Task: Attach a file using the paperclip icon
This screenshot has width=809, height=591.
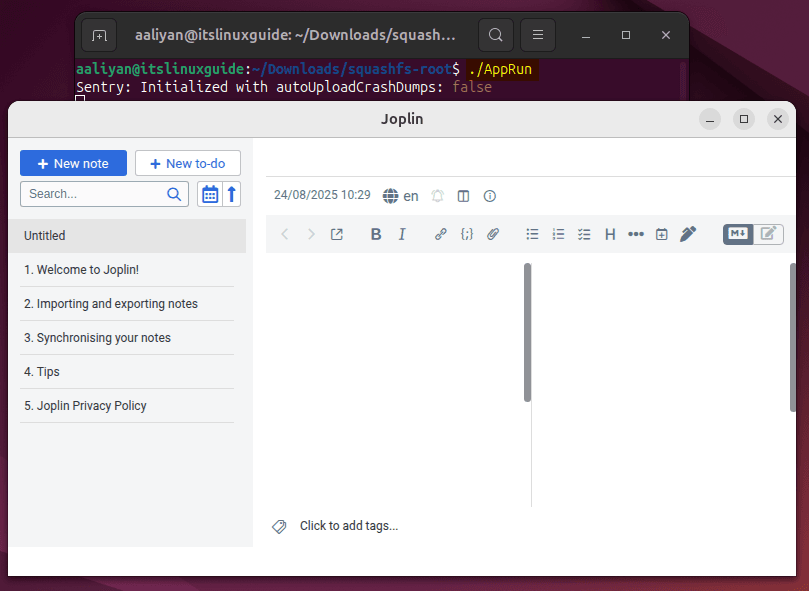Action: [x=493, y=234]
